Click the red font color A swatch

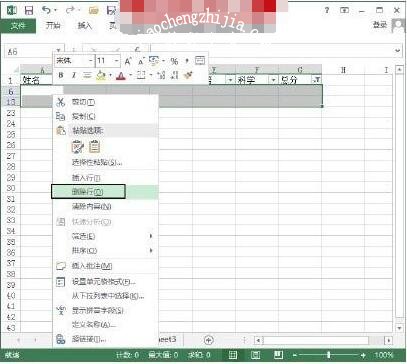pos(121,76)
